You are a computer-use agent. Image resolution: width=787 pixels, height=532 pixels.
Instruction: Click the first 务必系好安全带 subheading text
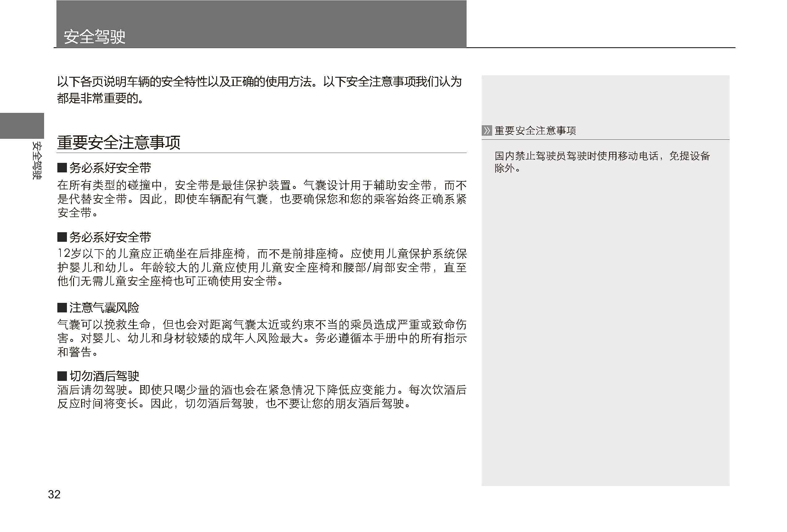(x=110, y=168)
